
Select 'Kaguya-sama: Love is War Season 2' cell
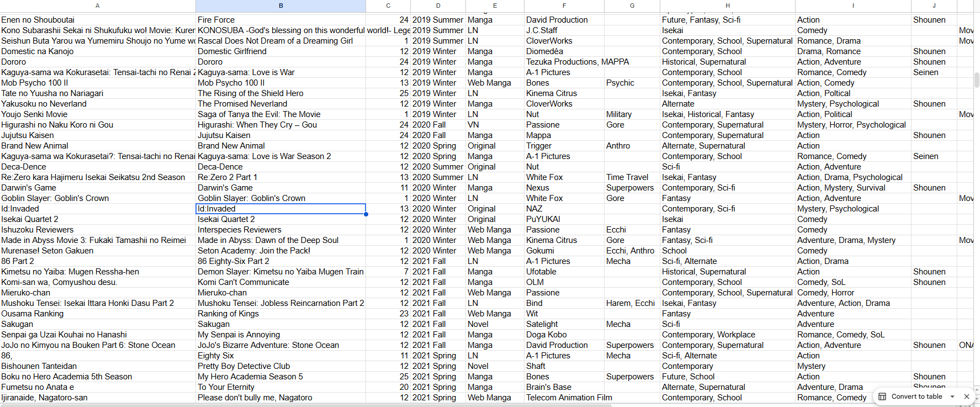tap(280, 156)
